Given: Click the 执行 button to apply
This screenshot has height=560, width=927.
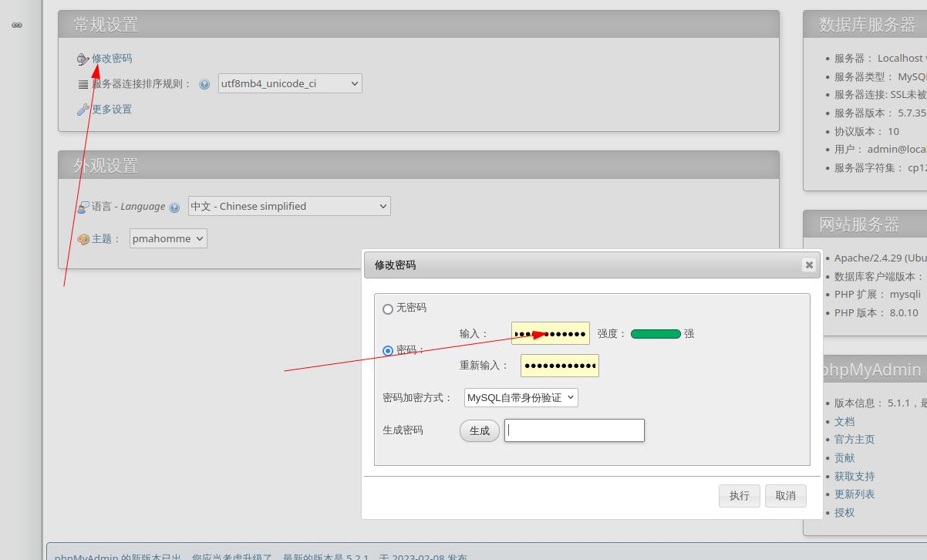Looking at the screenshot, I should point(739,495).
